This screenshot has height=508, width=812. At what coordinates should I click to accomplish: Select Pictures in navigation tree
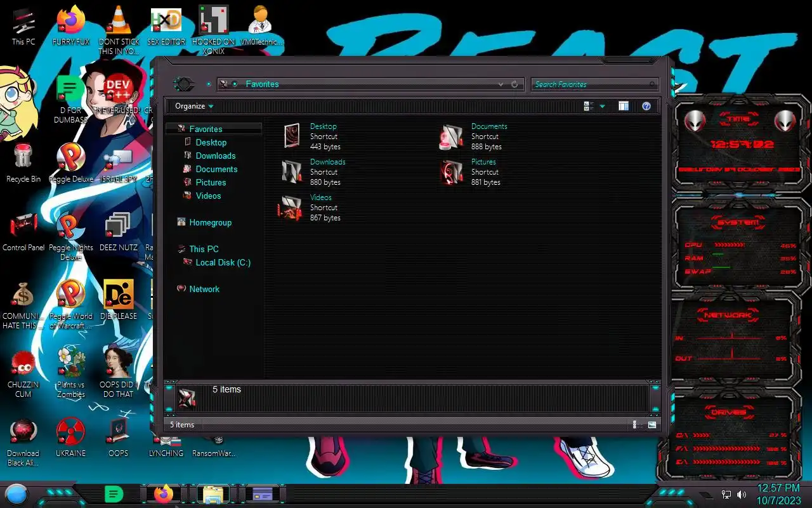tap(211, 182)
